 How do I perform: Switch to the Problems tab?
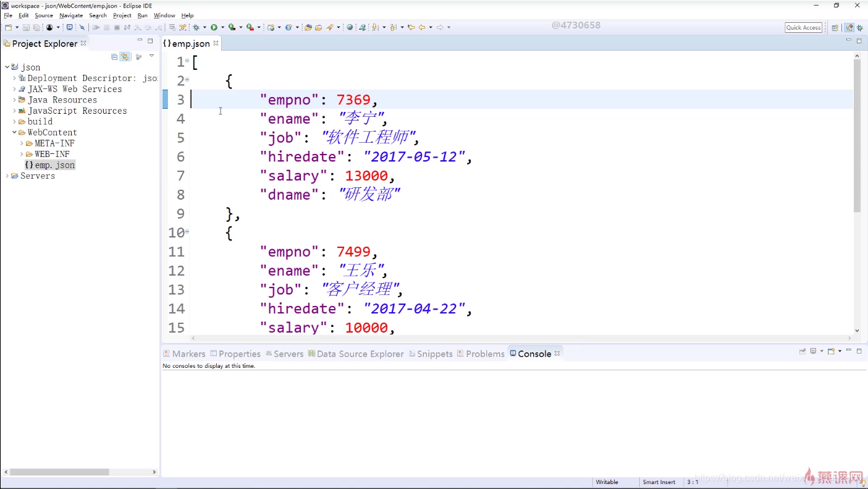(481, 354)
